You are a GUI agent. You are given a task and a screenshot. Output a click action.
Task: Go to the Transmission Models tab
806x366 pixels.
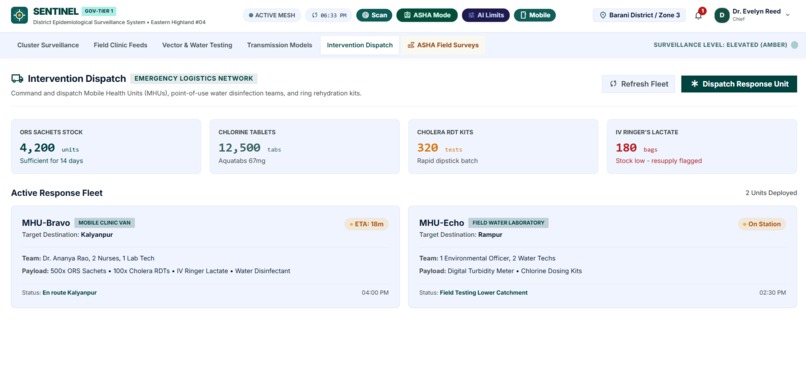tap(279, 45)
